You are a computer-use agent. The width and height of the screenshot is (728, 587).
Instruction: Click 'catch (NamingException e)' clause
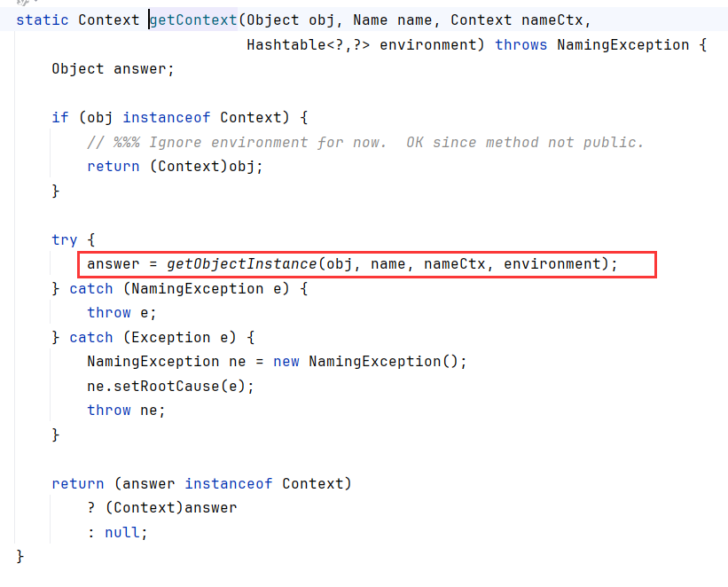click(x=179, y=288)
